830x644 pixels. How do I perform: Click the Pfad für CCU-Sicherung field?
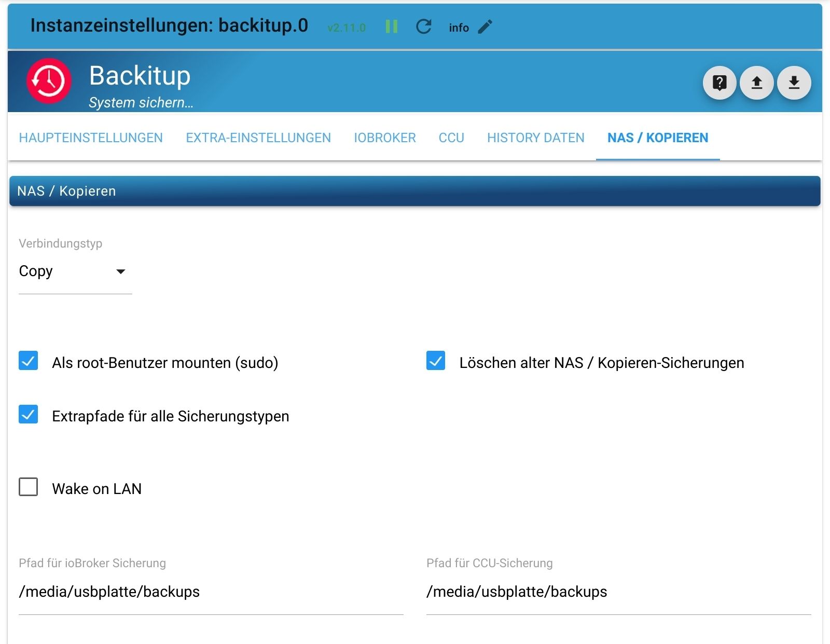point(619,592)
